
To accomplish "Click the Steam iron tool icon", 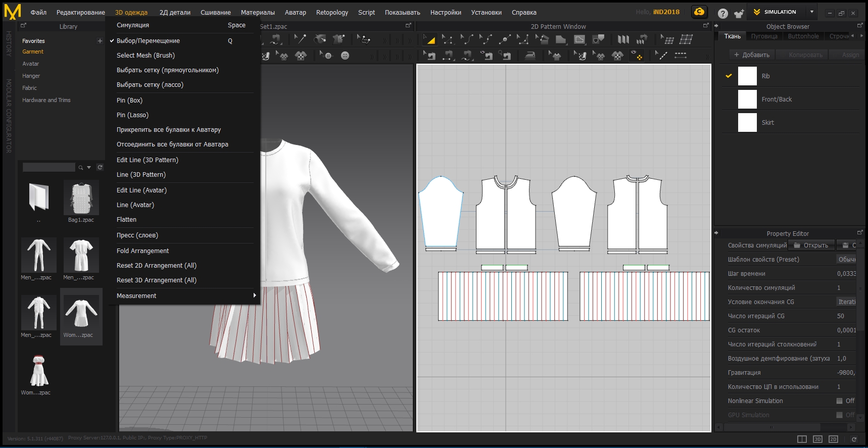I will (x=530, y=56).
